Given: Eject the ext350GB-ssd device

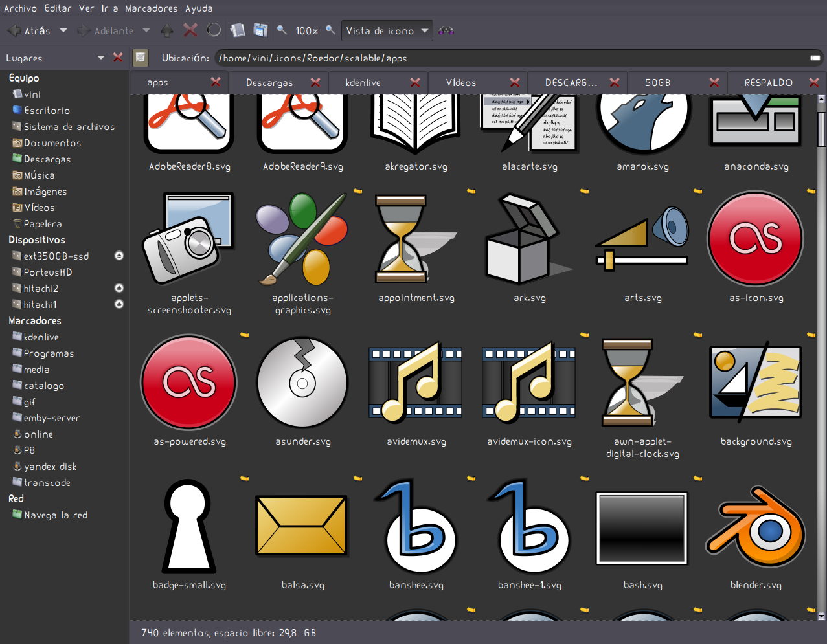Looking at the screenshot, I should pos(119,256).
